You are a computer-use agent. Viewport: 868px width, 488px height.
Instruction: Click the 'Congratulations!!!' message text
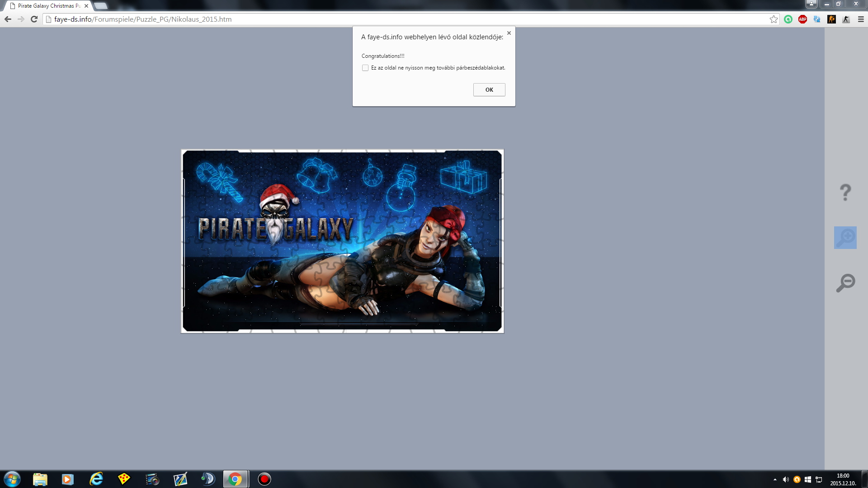click(383, 56)
